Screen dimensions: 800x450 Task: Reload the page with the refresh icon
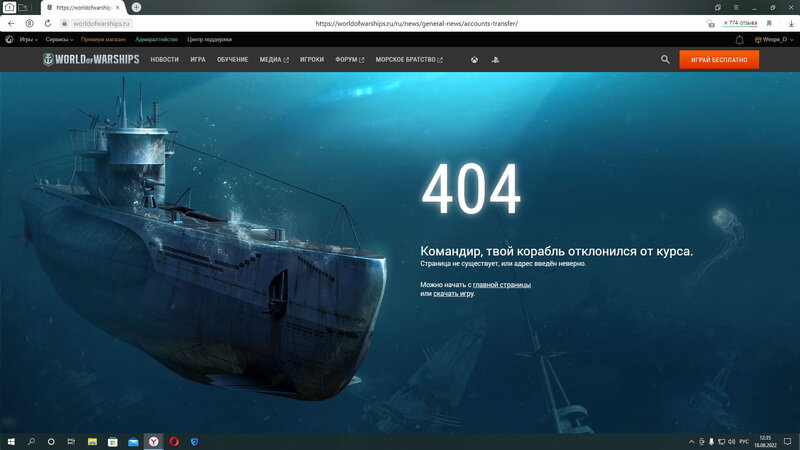click(x=47, y=23)
